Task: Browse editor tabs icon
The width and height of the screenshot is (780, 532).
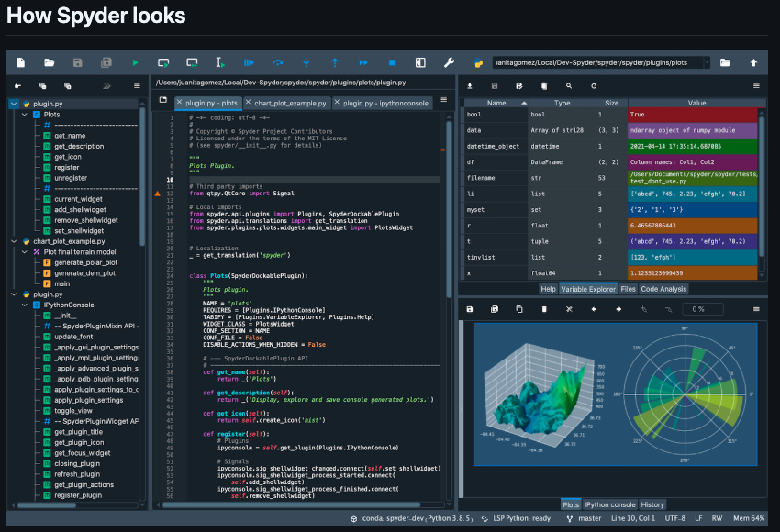Action: (162, 100)
